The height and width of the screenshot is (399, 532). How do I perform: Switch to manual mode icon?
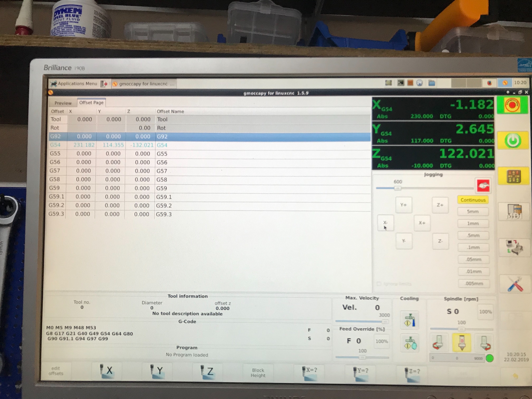pos(514,176)
